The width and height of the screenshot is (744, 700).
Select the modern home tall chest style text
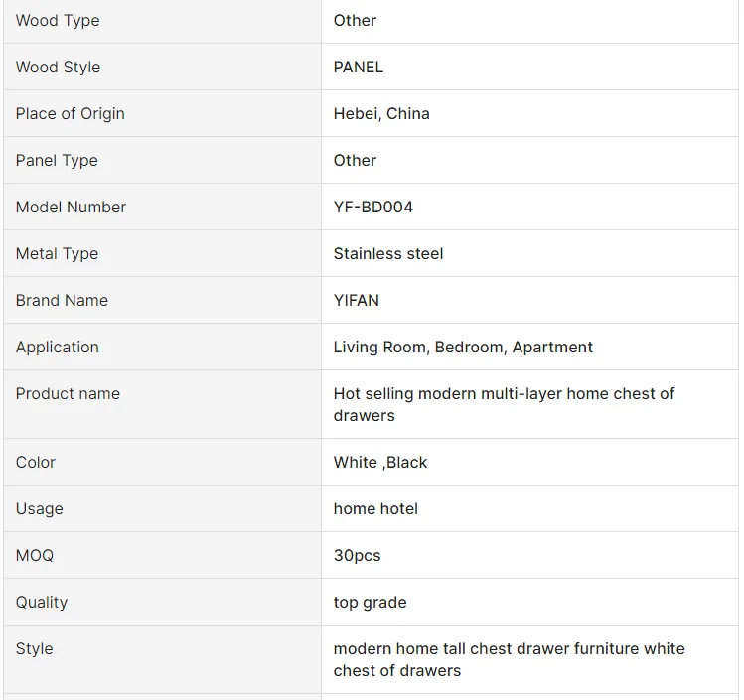[509, 659]
